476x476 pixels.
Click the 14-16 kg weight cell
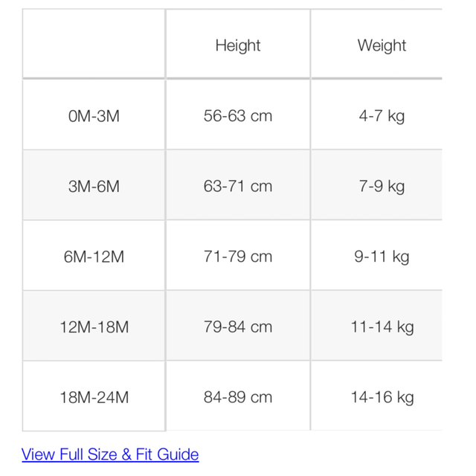(377, 396)
